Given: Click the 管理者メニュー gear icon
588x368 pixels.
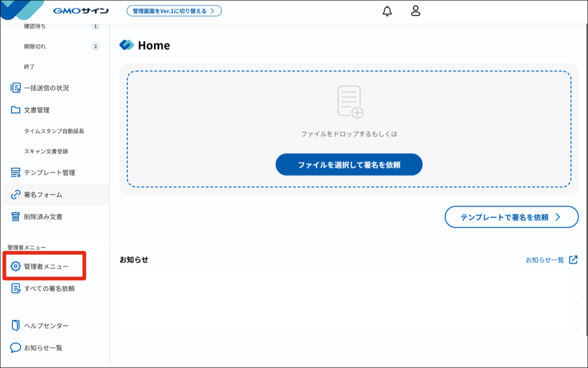Looking at the screenshot, I should (x=16, y=266).
